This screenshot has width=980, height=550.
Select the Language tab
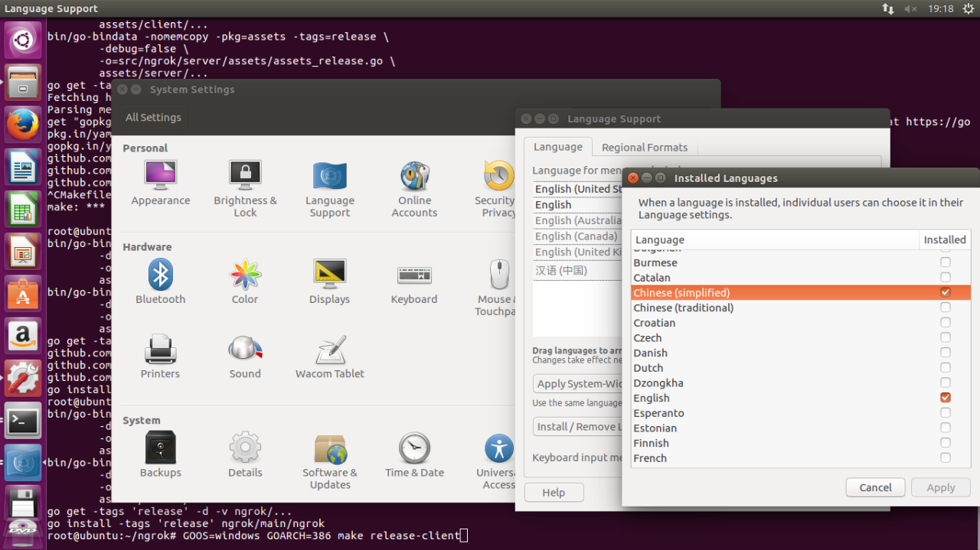(x=557, y=147)
